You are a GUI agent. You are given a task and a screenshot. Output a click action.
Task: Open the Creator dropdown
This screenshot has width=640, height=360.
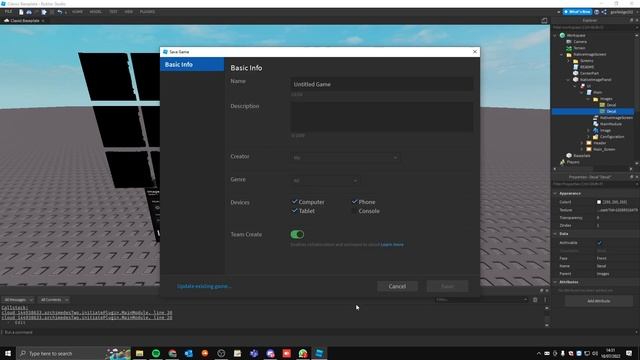345,158
